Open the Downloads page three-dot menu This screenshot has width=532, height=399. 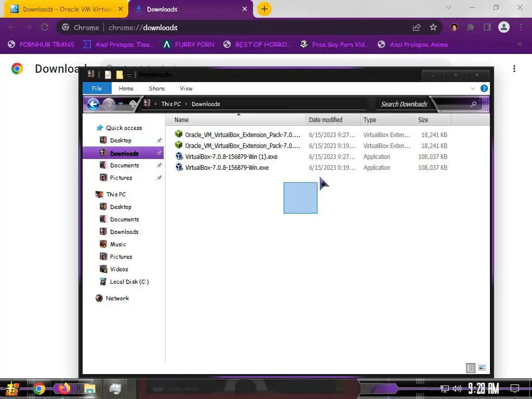tap(514, 69)
